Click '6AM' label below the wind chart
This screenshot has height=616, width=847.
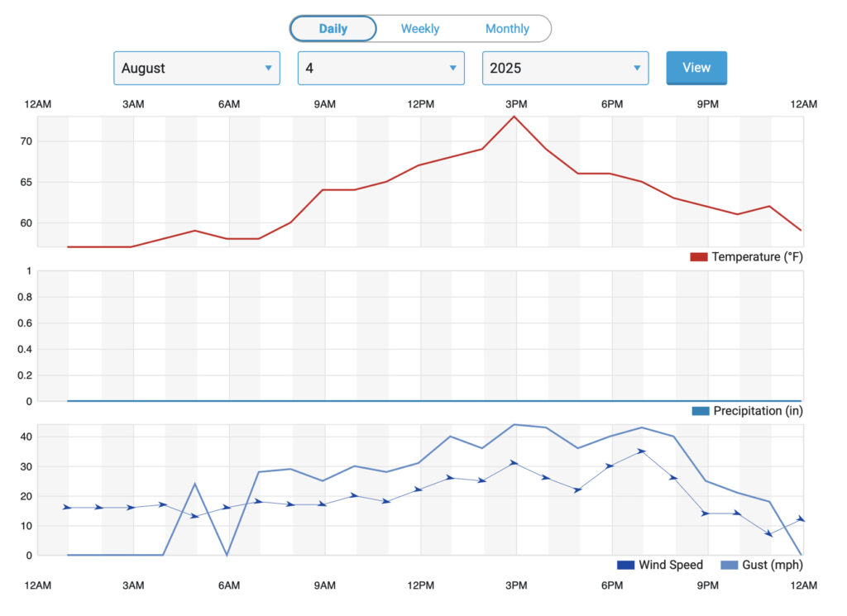pos(229,585)
